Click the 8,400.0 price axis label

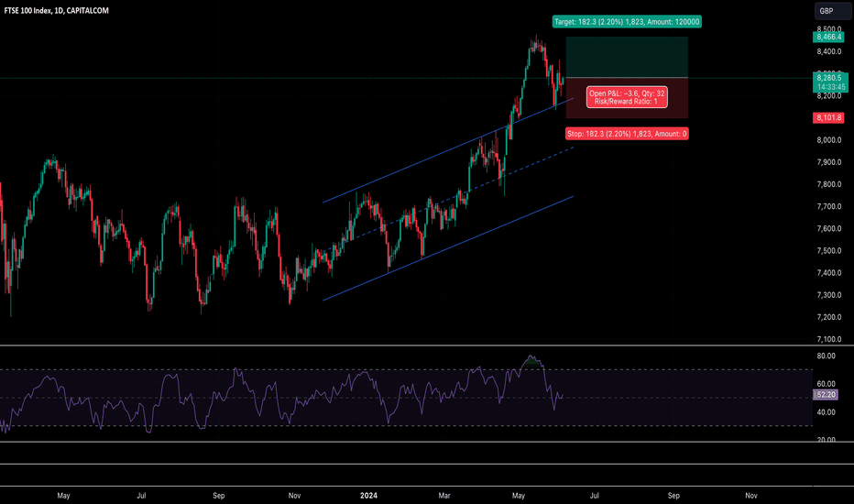click(829, 51)
